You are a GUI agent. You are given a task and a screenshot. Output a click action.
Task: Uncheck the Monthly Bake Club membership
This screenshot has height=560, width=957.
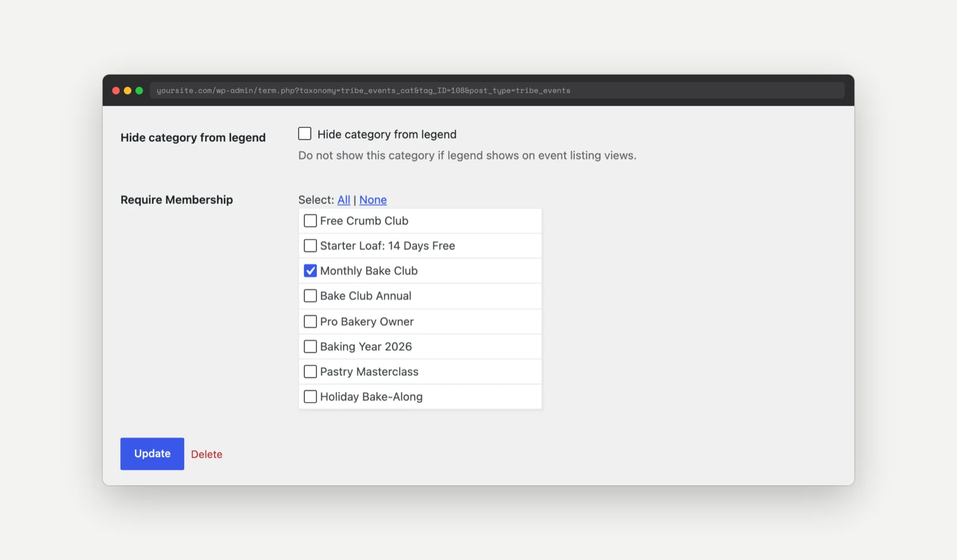tap(310, 271)
